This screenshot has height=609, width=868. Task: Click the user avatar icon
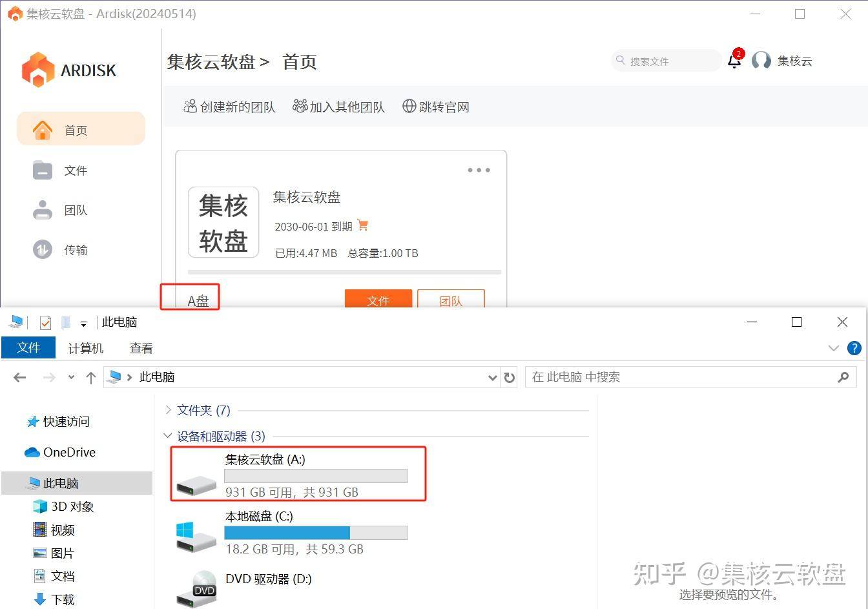[x=761, y=61]
